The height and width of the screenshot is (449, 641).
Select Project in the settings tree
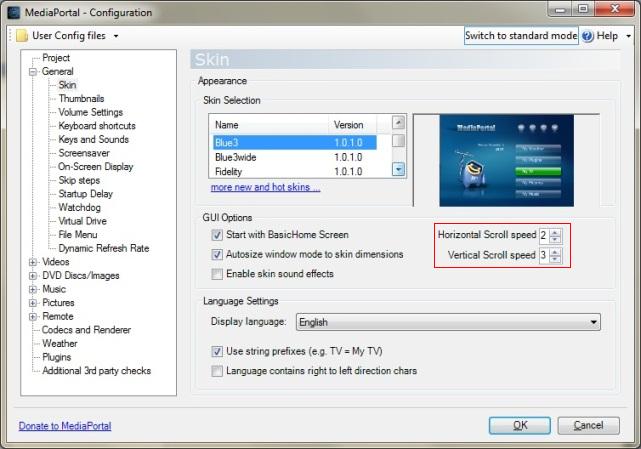[56, 58]
